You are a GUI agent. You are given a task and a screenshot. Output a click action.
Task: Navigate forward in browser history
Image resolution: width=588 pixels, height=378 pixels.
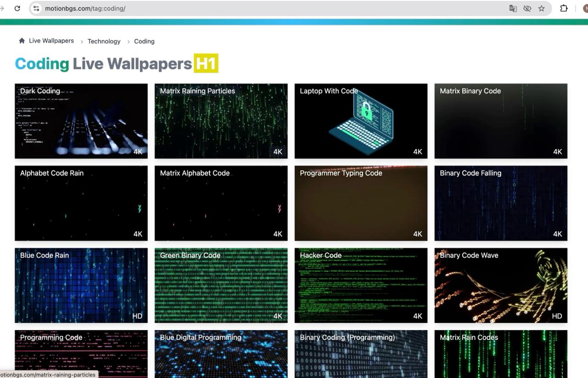3,8
